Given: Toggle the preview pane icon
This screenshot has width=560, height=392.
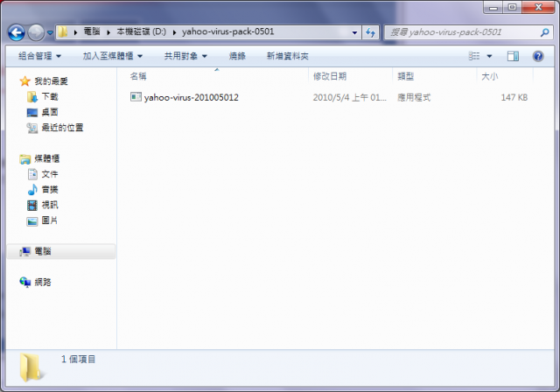Looking at the screenshot, I should point(513,56).
